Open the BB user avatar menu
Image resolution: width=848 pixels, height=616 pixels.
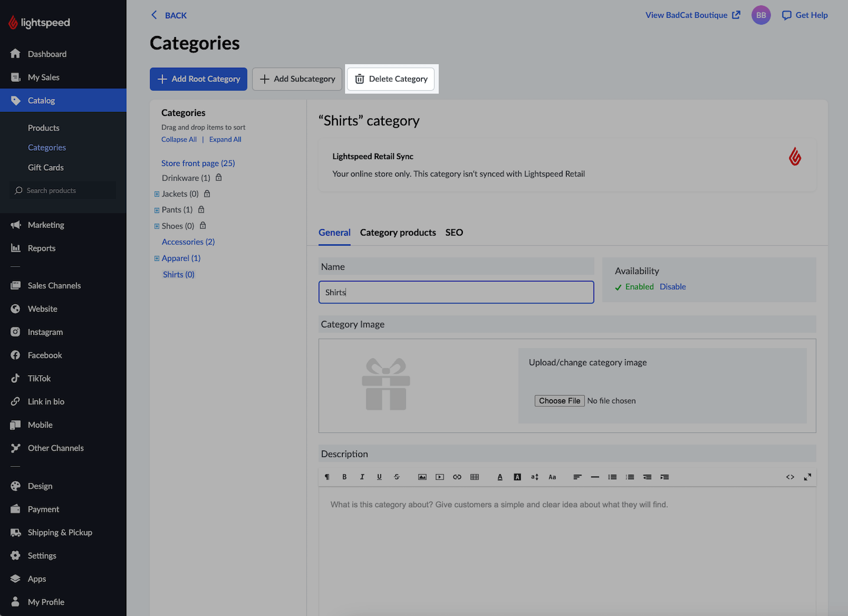[761, 15]
